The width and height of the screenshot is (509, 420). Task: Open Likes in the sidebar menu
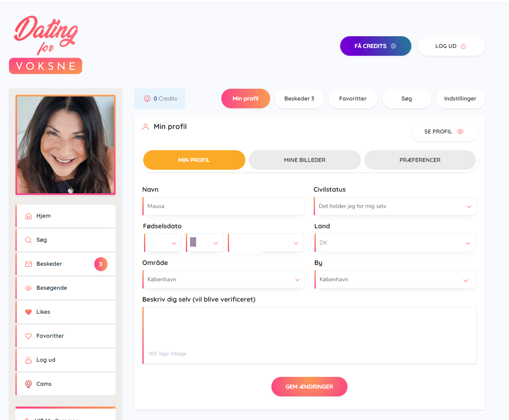(66, 312)
